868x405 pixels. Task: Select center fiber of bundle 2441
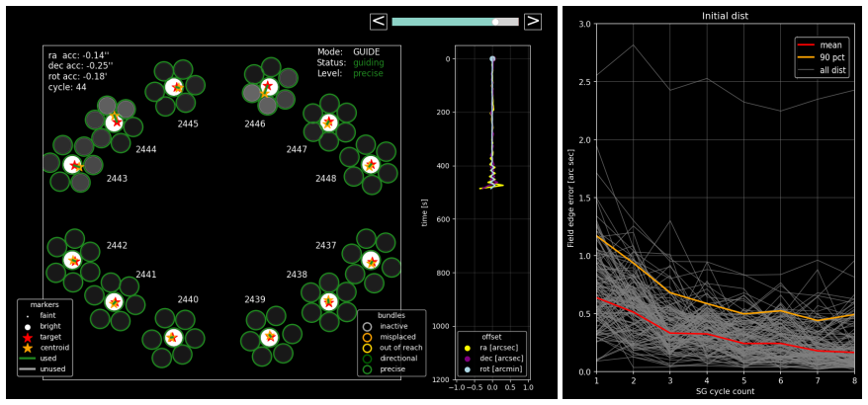point(114,301)
